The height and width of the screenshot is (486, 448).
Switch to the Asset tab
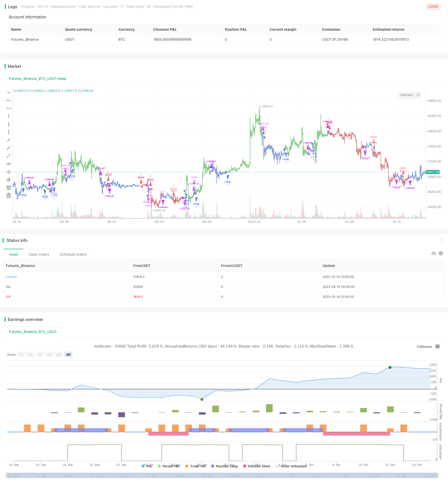[x=14, y=254]
